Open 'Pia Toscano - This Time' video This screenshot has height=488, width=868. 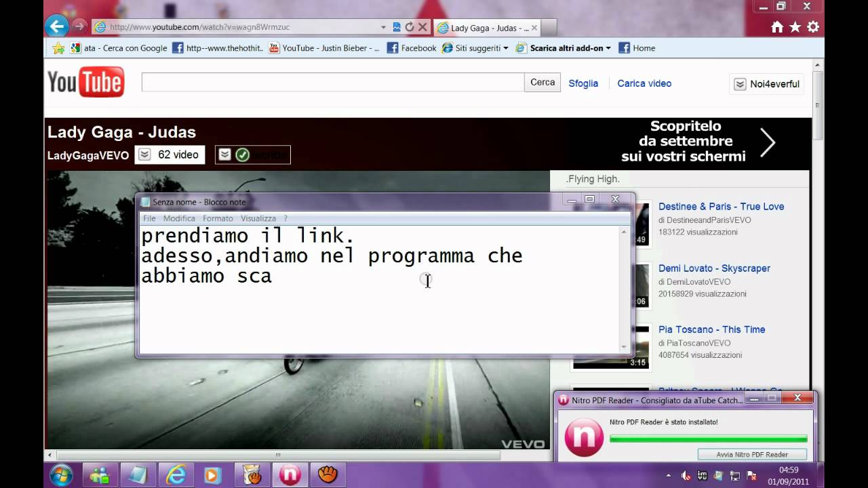[x=711, y=329]
